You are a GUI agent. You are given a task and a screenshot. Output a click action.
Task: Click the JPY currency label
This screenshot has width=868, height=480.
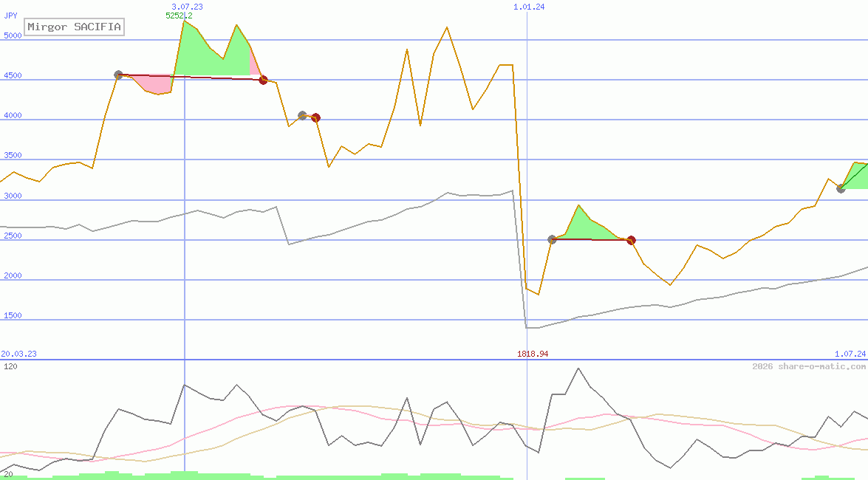10,15
